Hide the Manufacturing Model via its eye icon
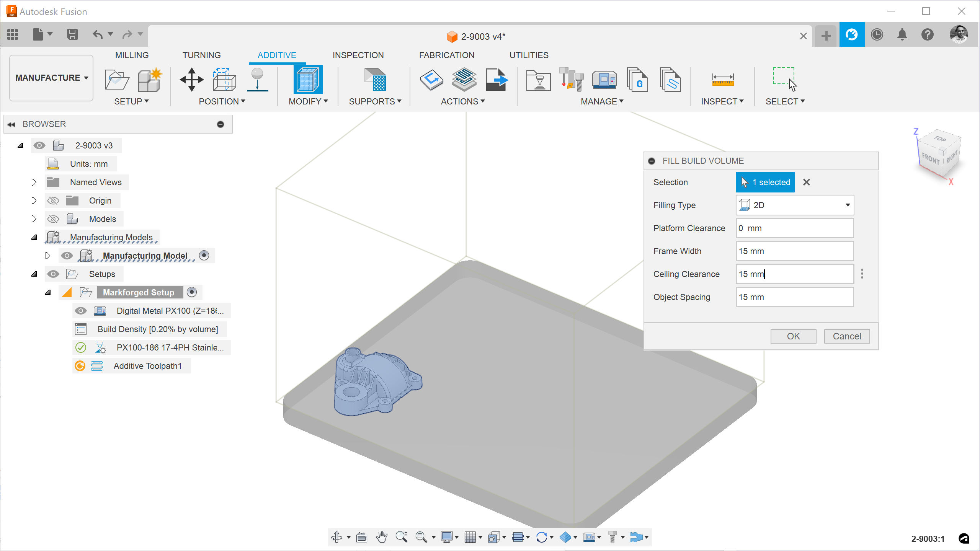 tap(67, 256)
